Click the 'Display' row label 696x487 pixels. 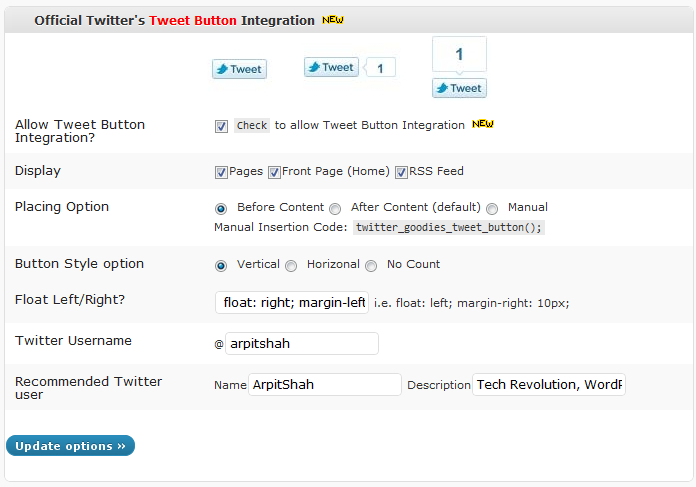(x=38, y=171)
